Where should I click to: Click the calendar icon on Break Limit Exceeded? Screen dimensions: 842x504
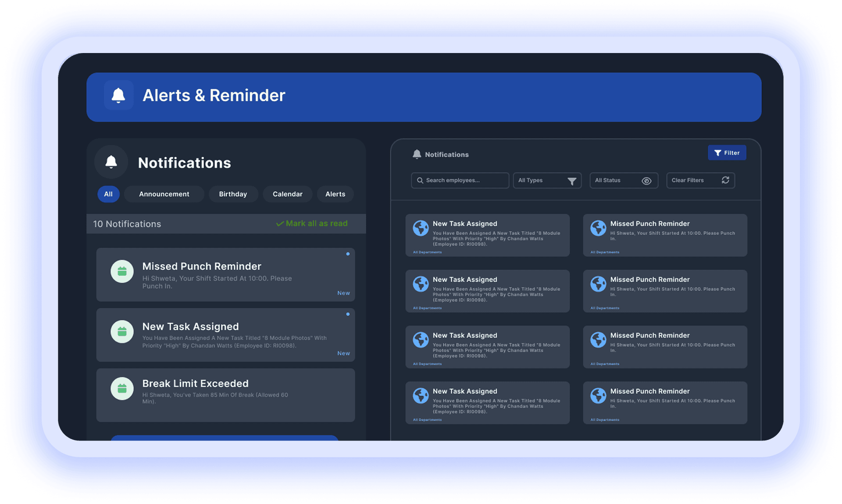point(122,388)
